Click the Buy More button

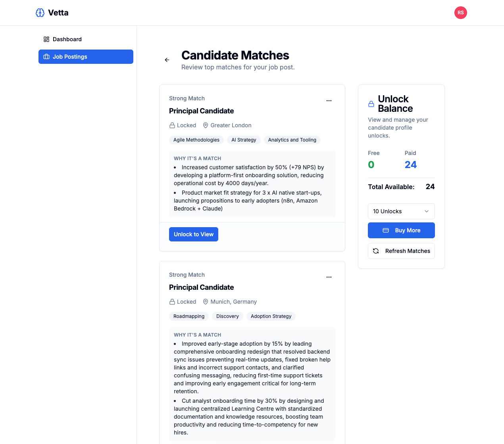[x=401, y=230]
